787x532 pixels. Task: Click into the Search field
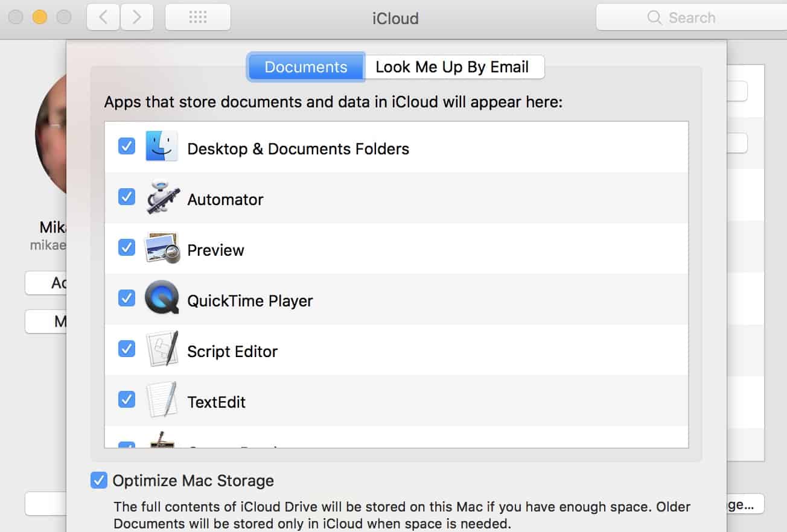[x=692, y=17]
